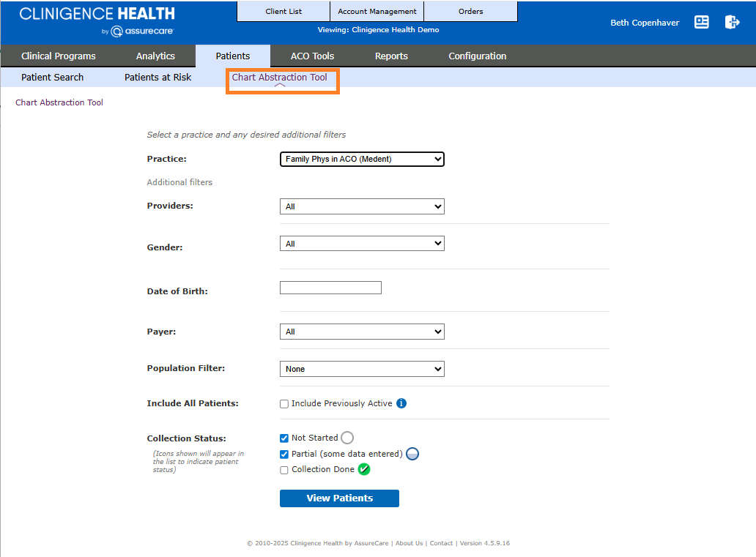The height and width of the screenshot is (557, 756).
Task: Open the Analytics menu
Action: (155, 56)
